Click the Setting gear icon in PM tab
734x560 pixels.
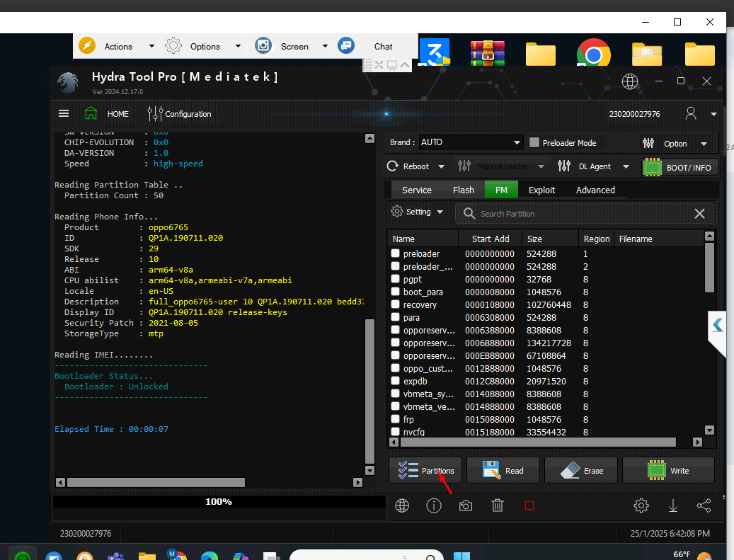[397, 212]
